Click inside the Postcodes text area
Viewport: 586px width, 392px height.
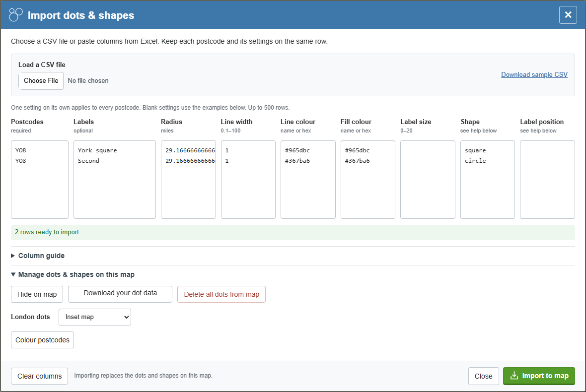point(40,180)
